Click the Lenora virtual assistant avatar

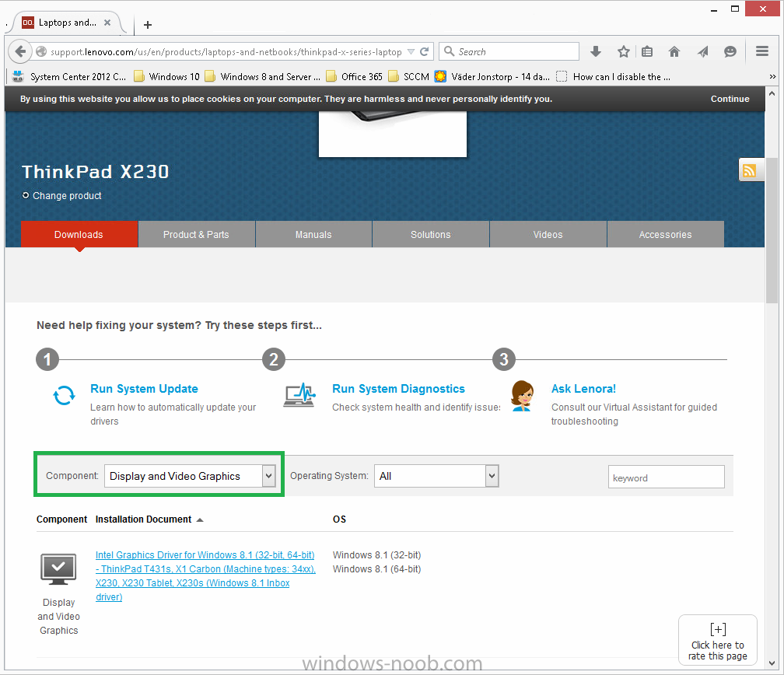point(523,396)
